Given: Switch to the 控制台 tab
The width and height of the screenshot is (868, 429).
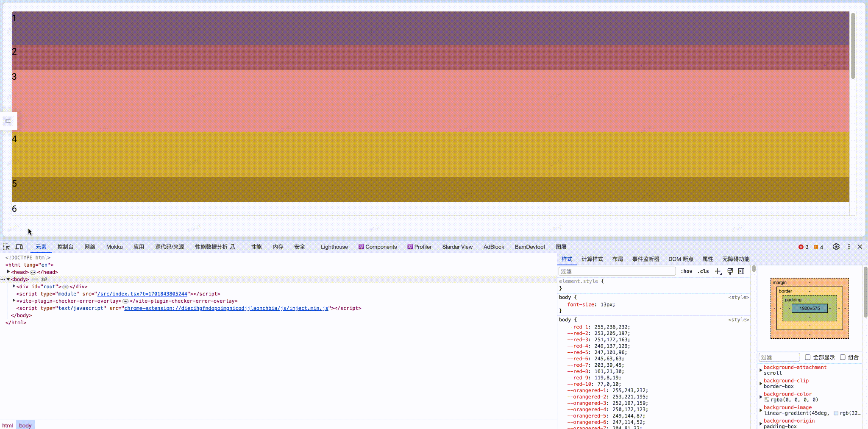Looking at the screenshot, I should click(x=65, y=247).
